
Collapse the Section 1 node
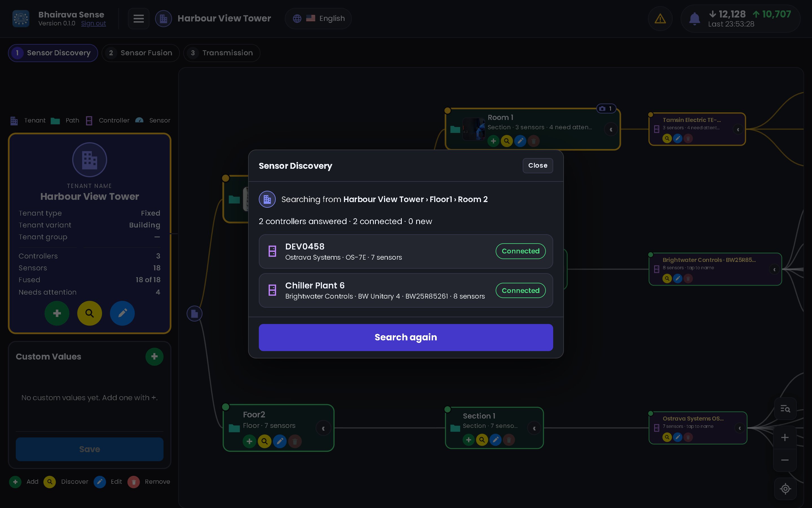point(534,428)
